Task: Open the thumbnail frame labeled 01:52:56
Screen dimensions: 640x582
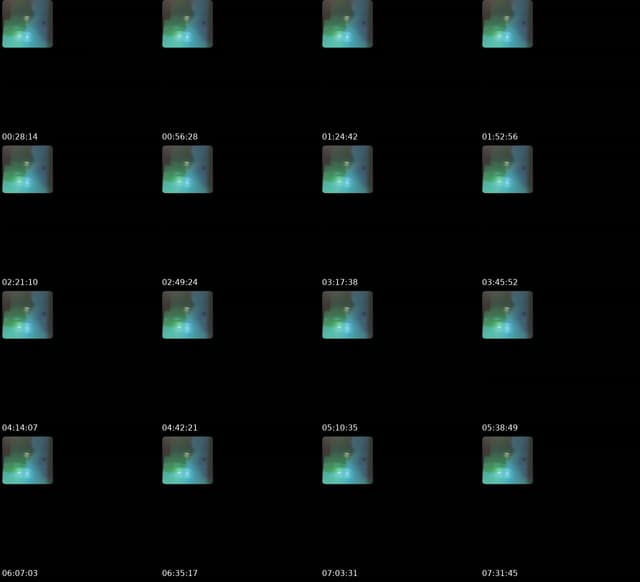Action: tap(507, 24)
